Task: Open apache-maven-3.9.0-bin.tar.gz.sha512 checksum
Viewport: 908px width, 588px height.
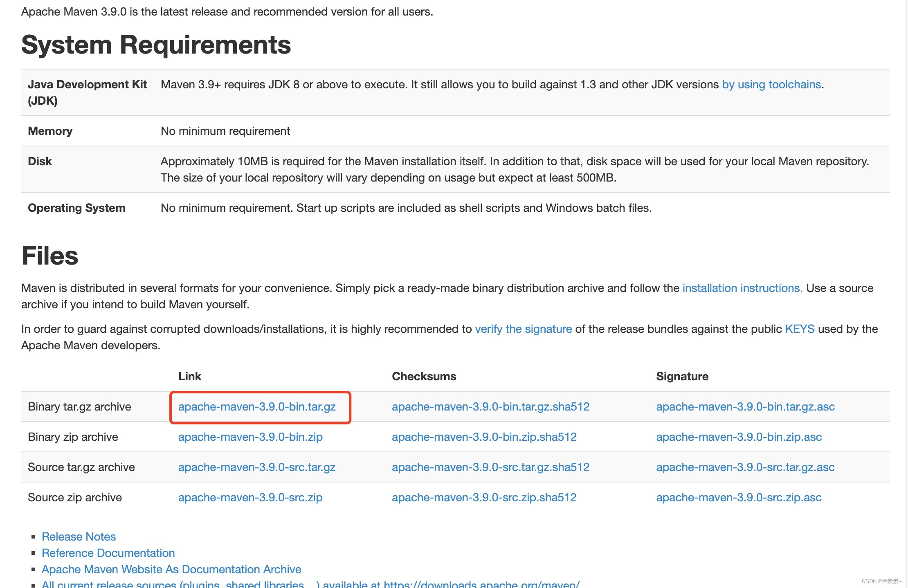Action: pos(490,406)
